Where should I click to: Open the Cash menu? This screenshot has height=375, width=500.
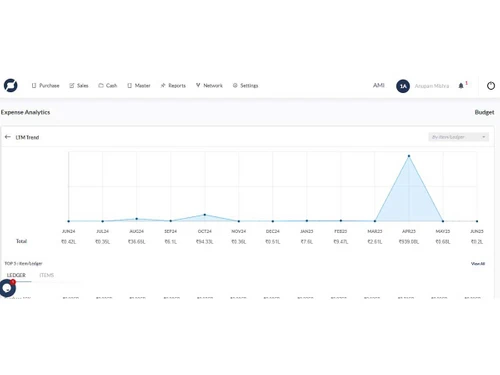coord(108,86)
